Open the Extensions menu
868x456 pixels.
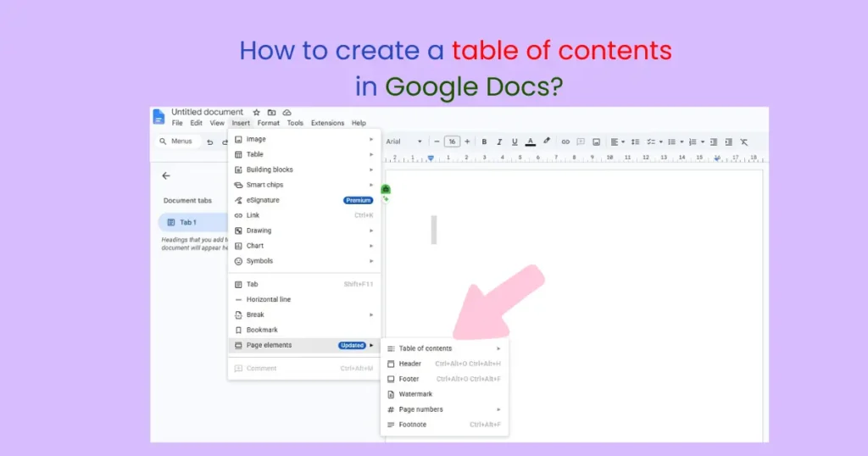[x=327, y=124]
